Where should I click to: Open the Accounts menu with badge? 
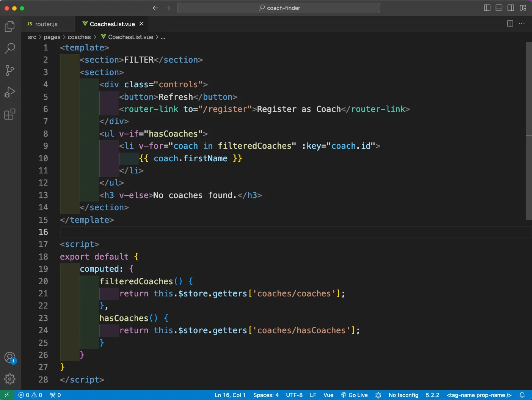pos(10,357)
